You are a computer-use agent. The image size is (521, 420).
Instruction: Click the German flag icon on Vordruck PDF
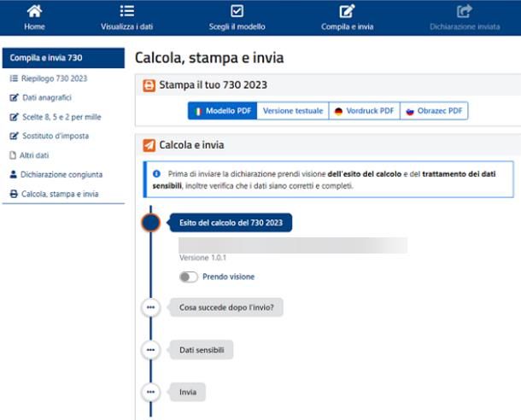[338, 111]
